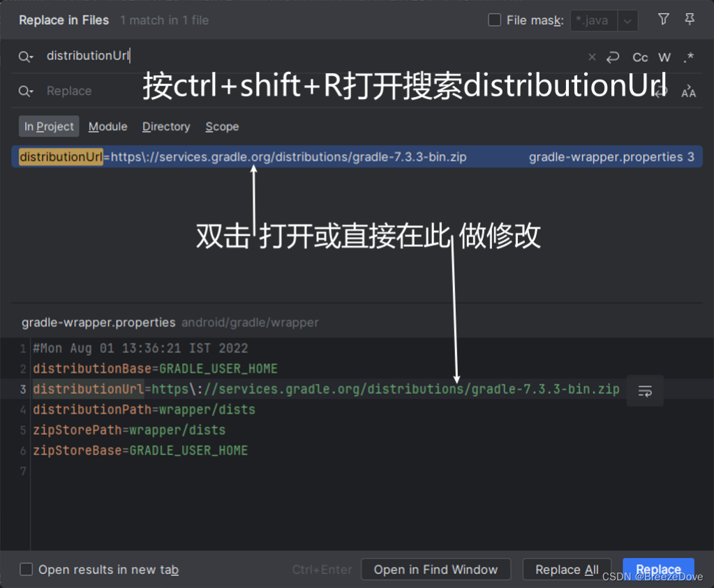The width and height of the screenshot is (714, 588).
Task: Select the distributionUrl result row
Action: tap(357, 156)
